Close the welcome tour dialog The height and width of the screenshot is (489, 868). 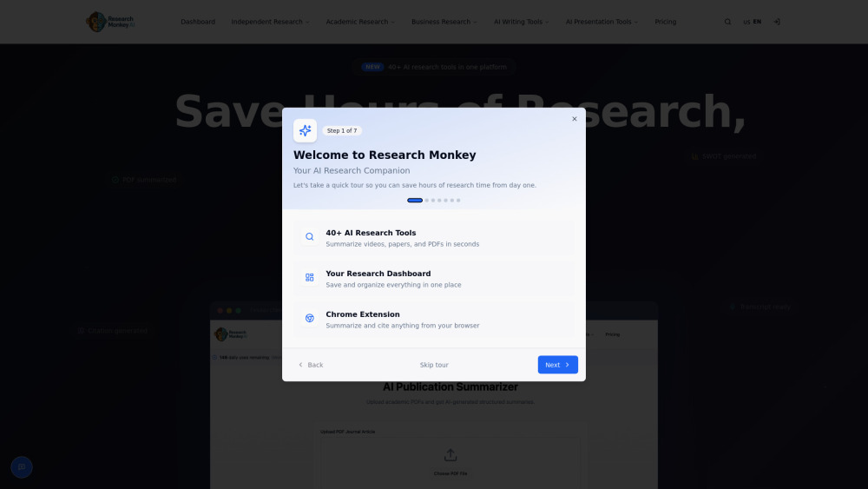point(574,118)
